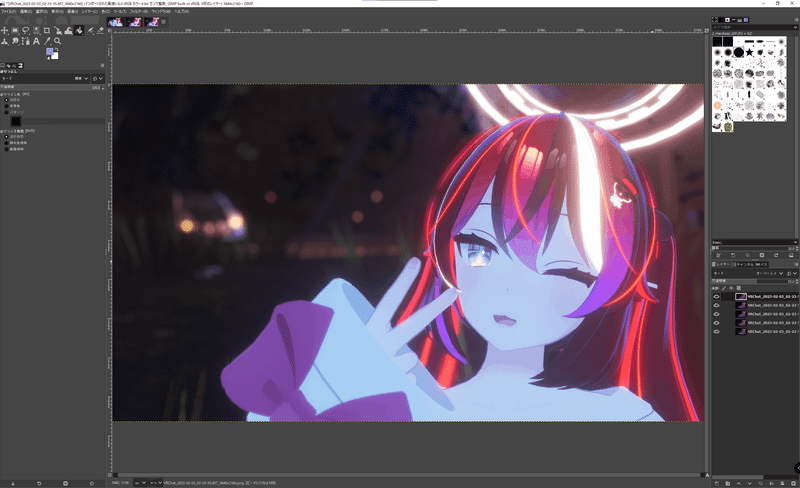Click the foreground color swatch
Screen dimensions: 800x488
[49, 52]
